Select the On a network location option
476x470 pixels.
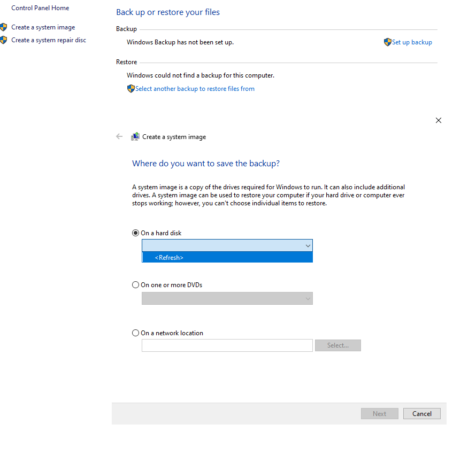pos(135,333)
